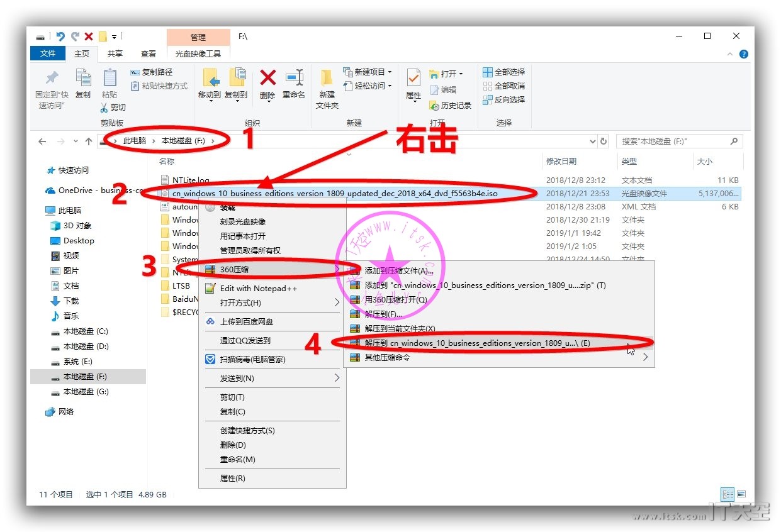Open the Disc Image Tools (光盘映像工具) tab
The width and height of the screenshot is (781, 532).
[198, 54]
